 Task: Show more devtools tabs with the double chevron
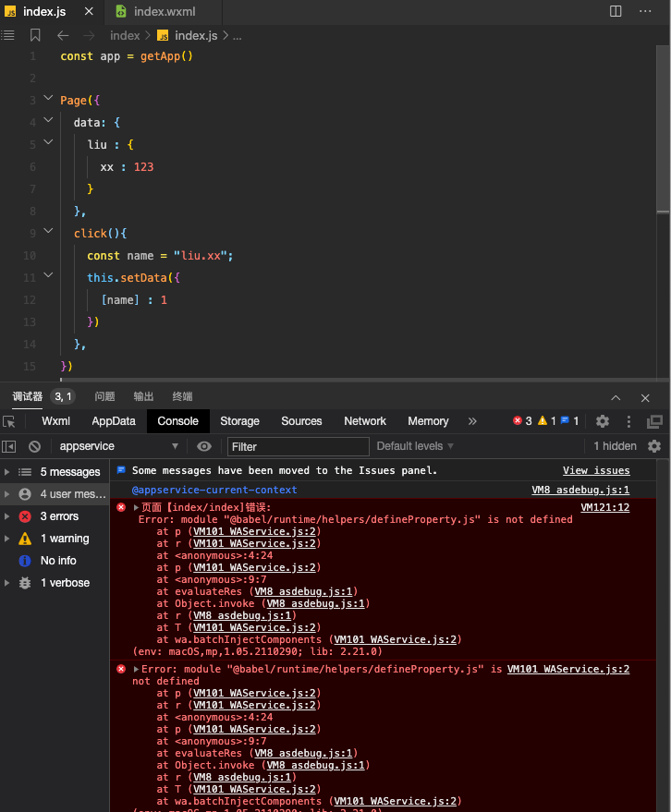coord(472,421)
